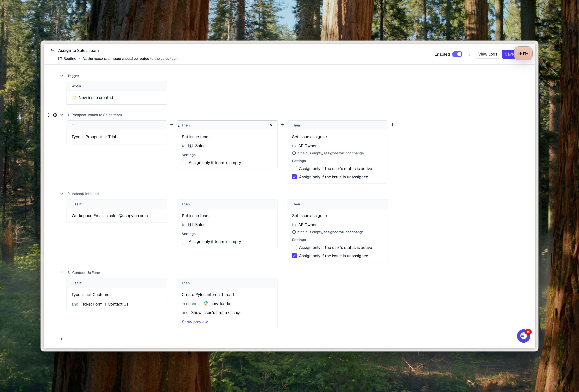Click the drag handle for the Prospect issues step
This screenshot has height=392, width=579.
[49, 115]
